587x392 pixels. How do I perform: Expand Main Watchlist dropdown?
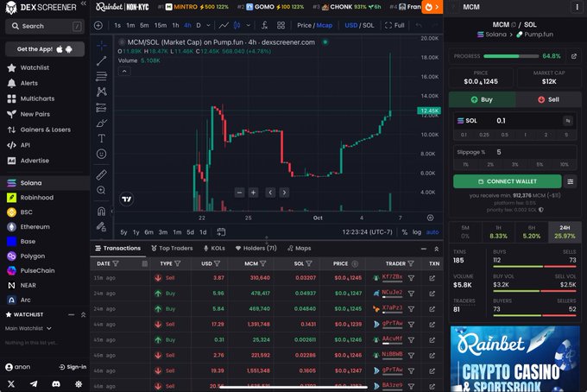28,328
